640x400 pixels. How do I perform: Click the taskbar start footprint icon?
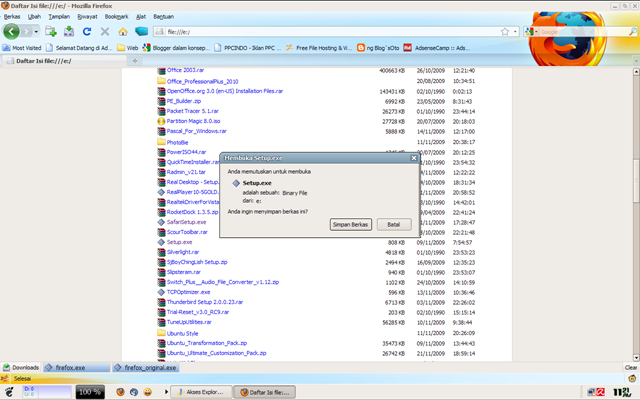pos(9,392)
